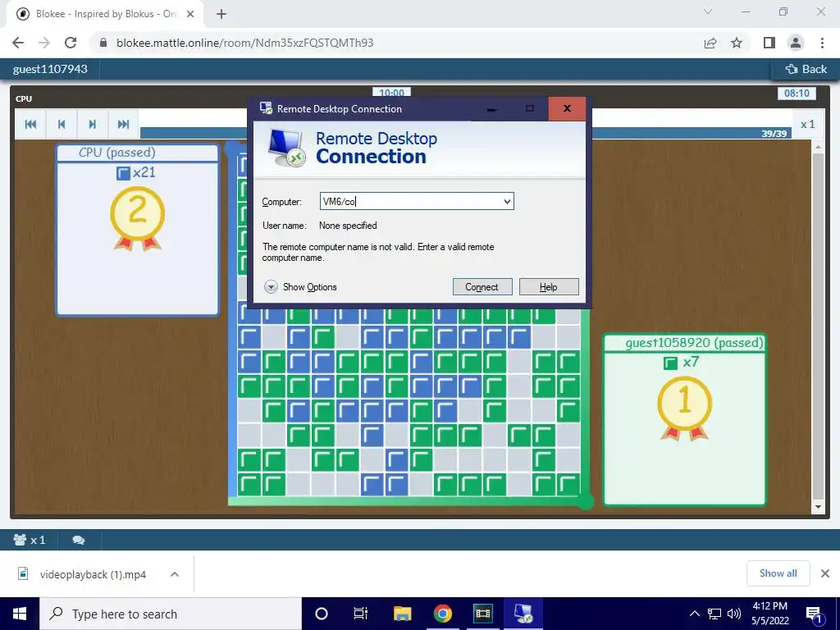Open Chrome tab search chevron
The height and width of the screenshot is (630, 840).
coord(708,11)
